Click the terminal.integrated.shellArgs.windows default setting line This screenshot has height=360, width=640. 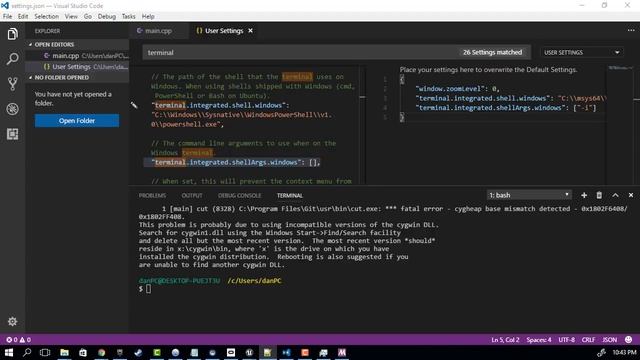[x=236, y=162]
